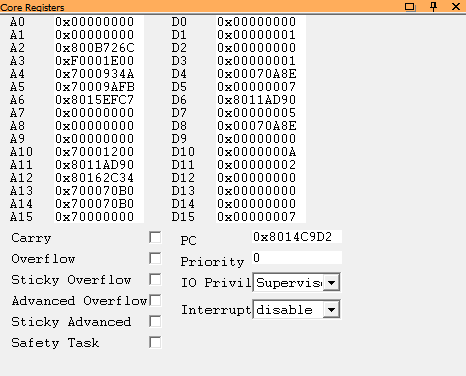Select the D0 register value
This screenshot has width=466, height=376.
click(261, 22)
